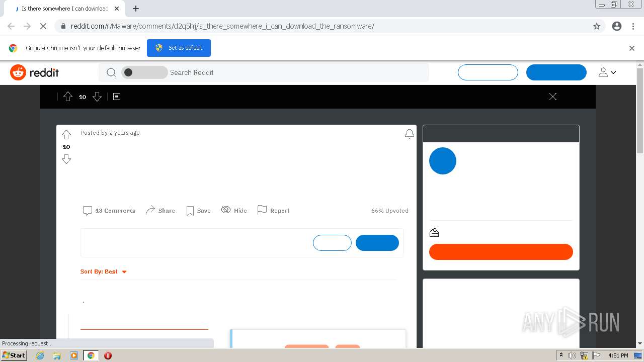Screen dimensions: 644x362
Task: Click the blue community avatar circle
Action: click(x=443, y=161)
